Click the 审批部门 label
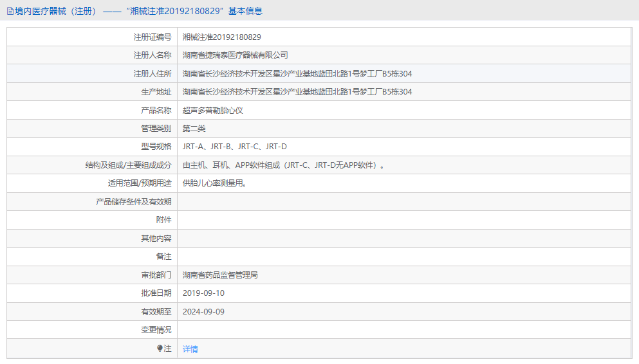The height and width of the screenshot is (364, 639). (156, 275)
